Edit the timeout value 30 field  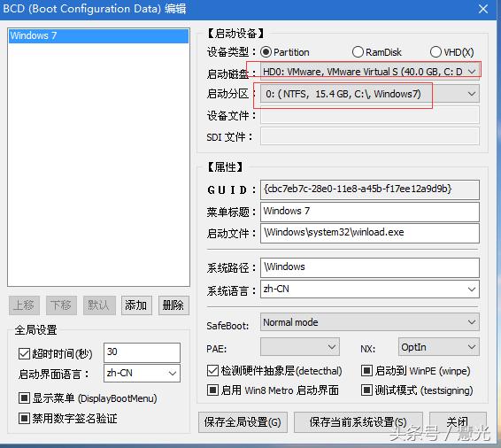point(142,352)
